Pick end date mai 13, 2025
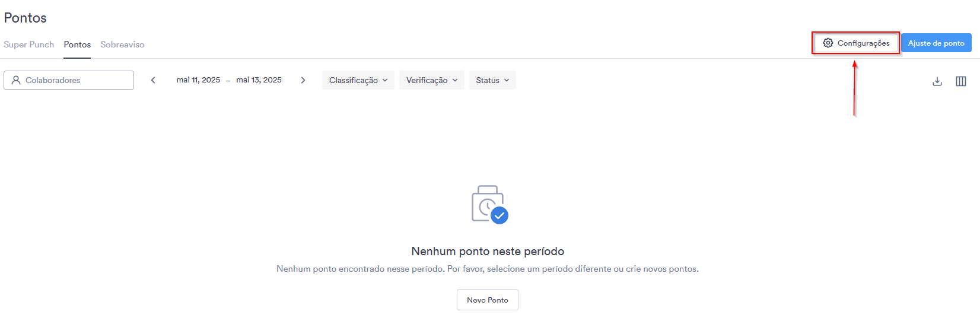This screenshot has height=321, width=980. [259, 80]
